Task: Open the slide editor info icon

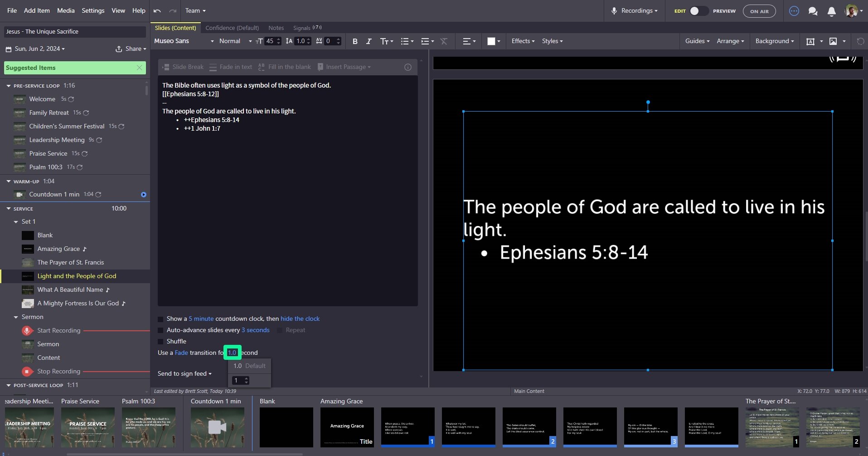Action: tap(408, 67)
